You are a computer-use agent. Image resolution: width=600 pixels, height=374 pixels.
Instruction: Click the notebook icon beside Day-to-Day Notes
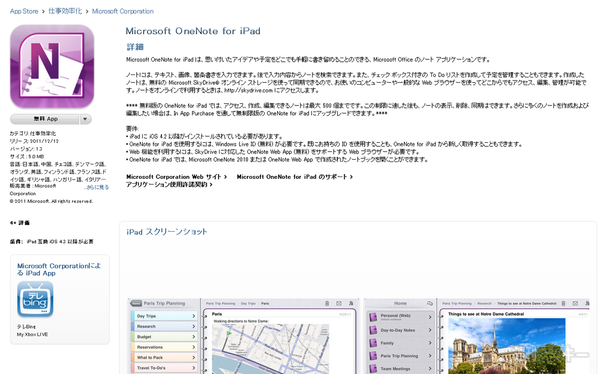pyautogui.click(x=373, y=330)
